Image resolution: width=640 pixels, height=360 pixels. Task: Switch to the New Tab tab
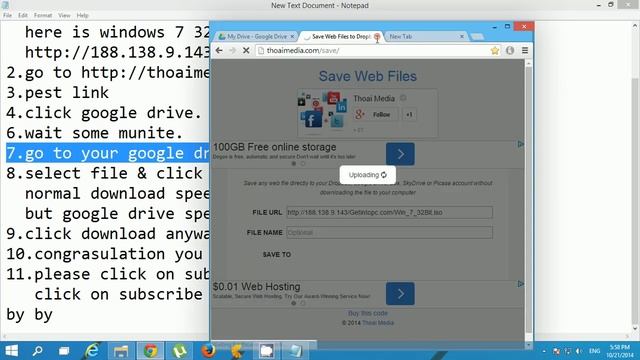click(425, 37)
